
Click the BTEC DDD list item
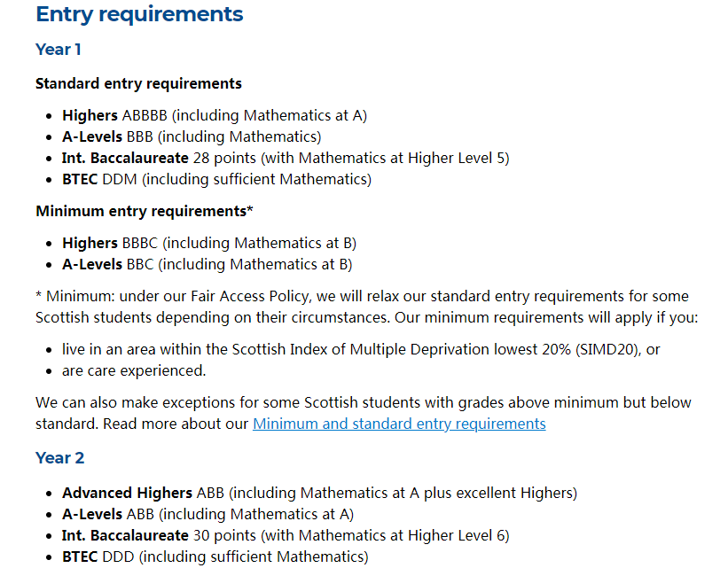click(215, 556)
